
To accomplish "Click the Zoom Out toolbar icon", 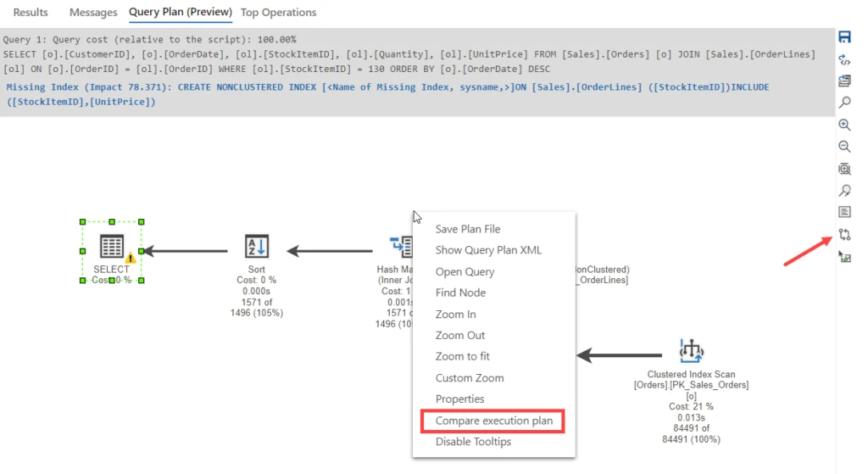I will click(844, 147).
